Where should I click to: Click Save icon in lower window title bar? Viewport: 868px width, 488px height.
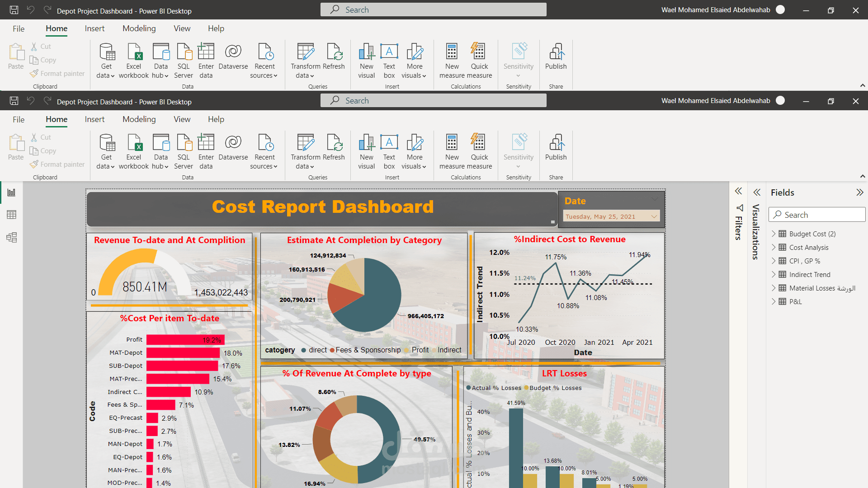point(14,101)
